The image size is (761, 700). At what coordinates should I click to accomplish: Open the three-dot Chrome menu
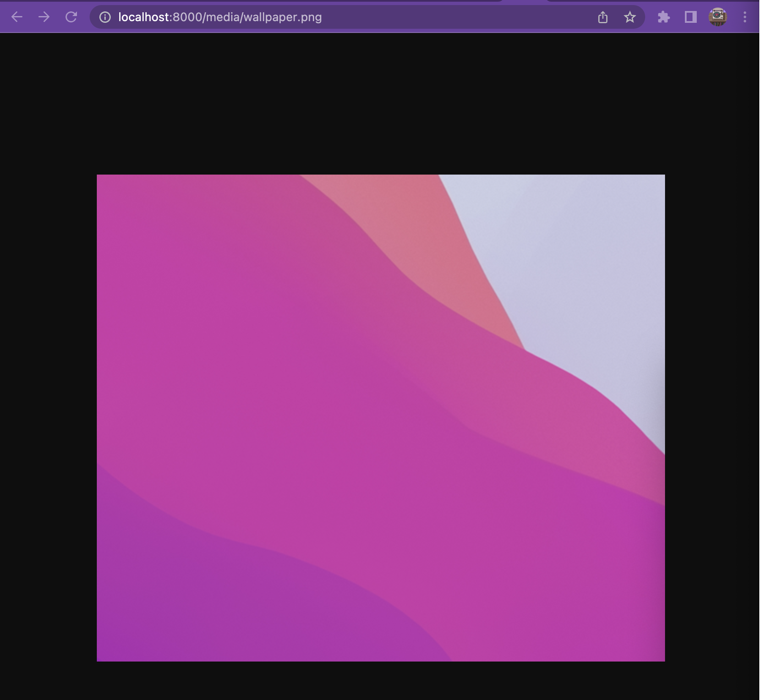744,17
